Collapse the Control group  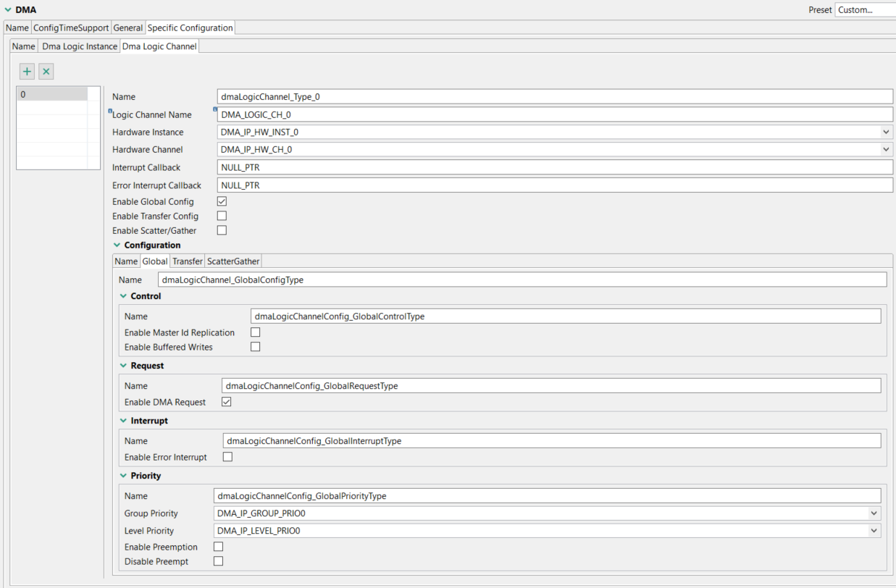pyautogui.click(x=124, y=296)
